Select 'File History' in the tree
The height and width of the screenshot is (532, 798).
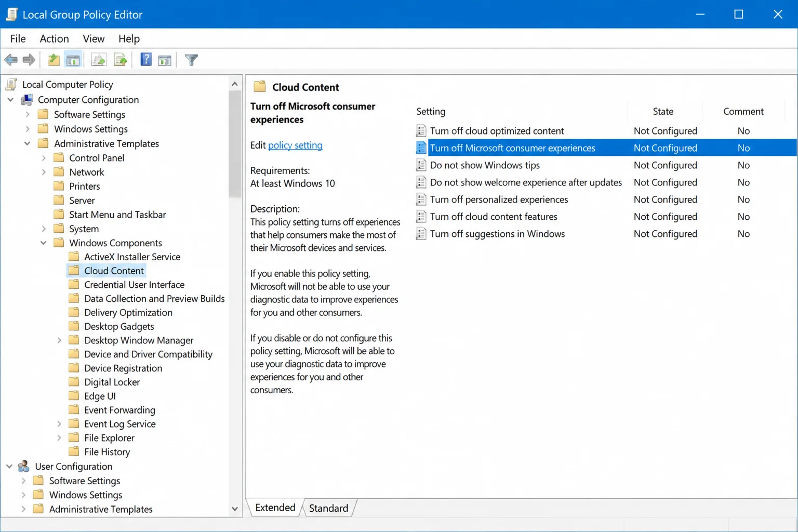tap(107, 452)
